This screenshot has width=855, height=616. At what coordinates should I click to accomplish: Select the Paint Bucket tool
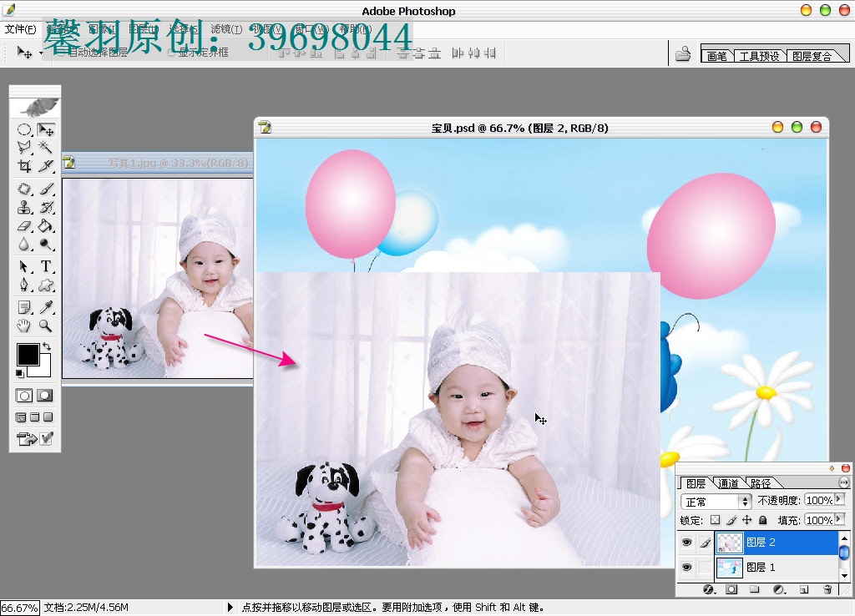coord(46,225)
